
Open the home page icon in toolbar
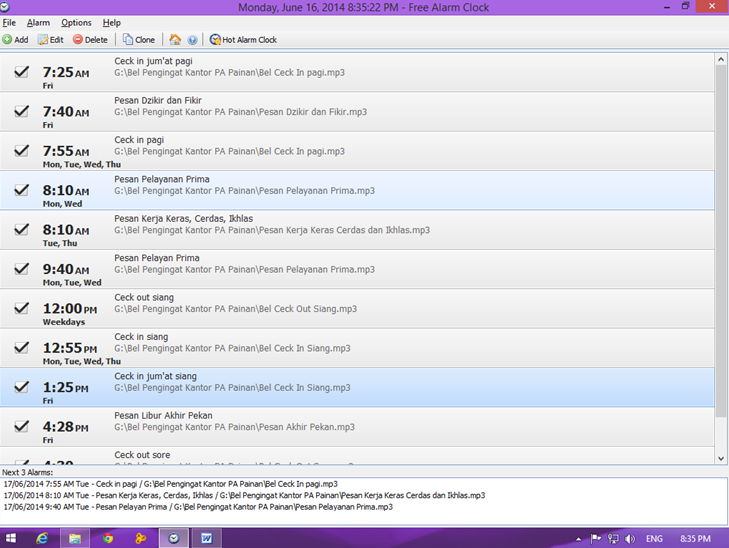click(175, 40)
